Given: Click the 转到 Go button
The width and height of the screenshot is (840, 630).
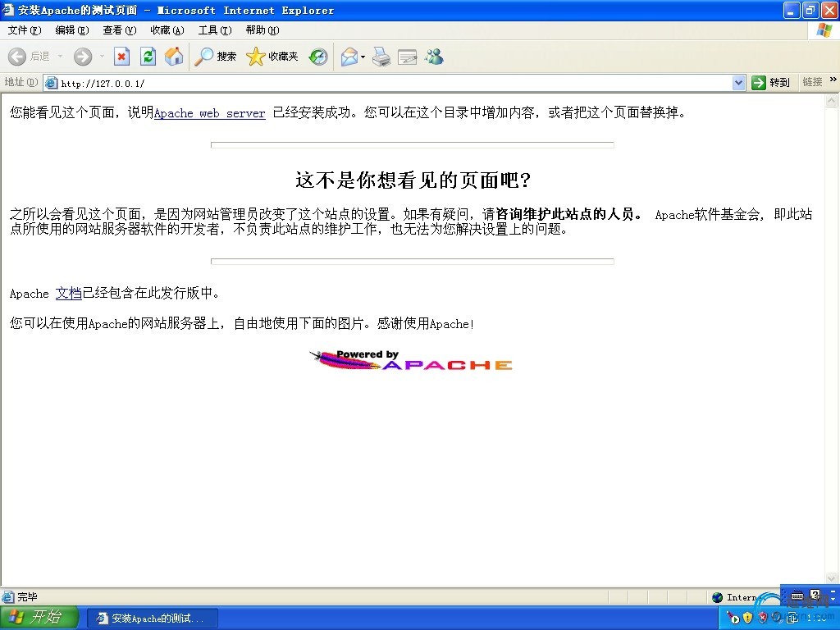Looking at the screenshot, I should pyautogui.click(x=771, y=83).
